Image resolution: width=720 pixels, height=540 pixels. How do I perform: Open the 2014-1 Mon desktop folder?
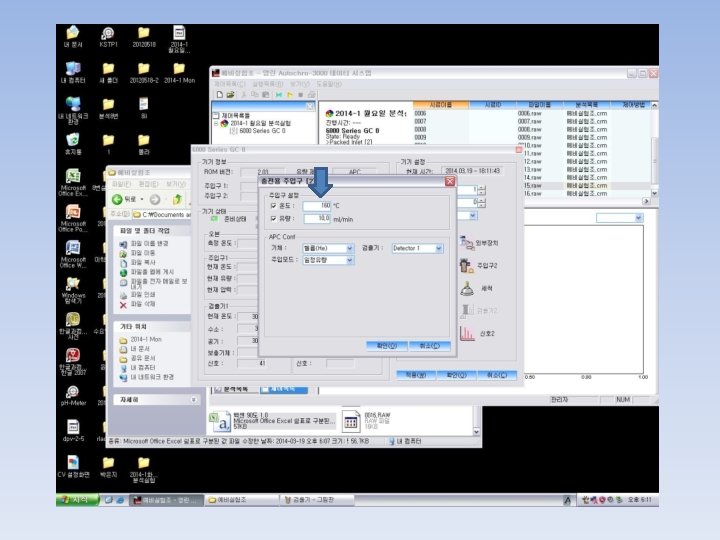179,73
